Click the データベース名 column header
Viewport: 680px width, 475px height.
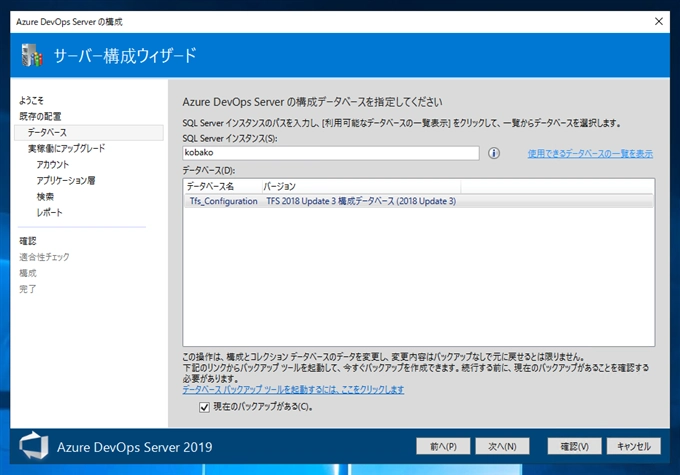coord(223,187)
